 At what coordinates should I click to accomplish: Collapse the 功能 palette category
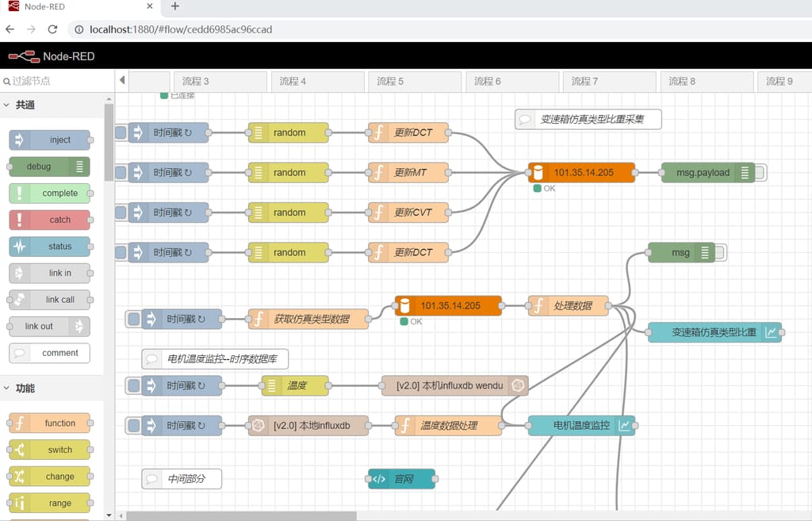point(17,387)
